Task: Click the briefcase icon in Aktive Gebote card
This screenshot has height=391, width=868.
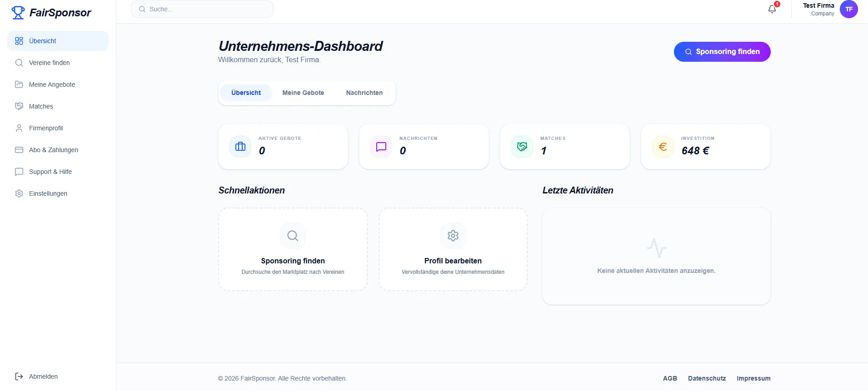Action: pos(240,147)
